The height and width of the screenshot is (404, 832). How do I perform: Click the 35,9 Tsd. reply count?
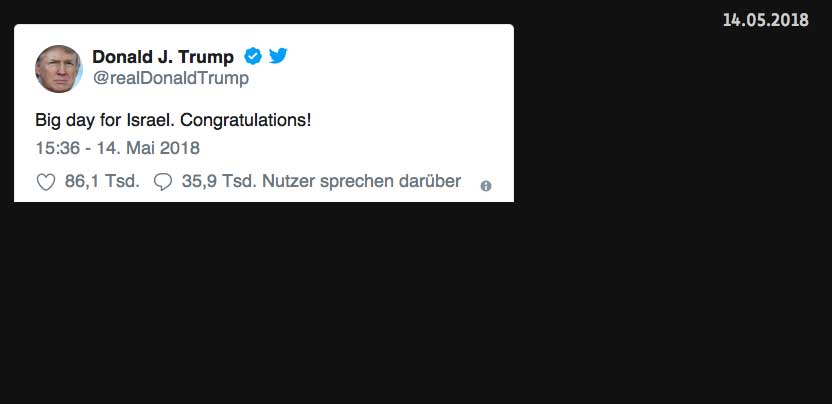pyautogui.click(x=219, y=182)
